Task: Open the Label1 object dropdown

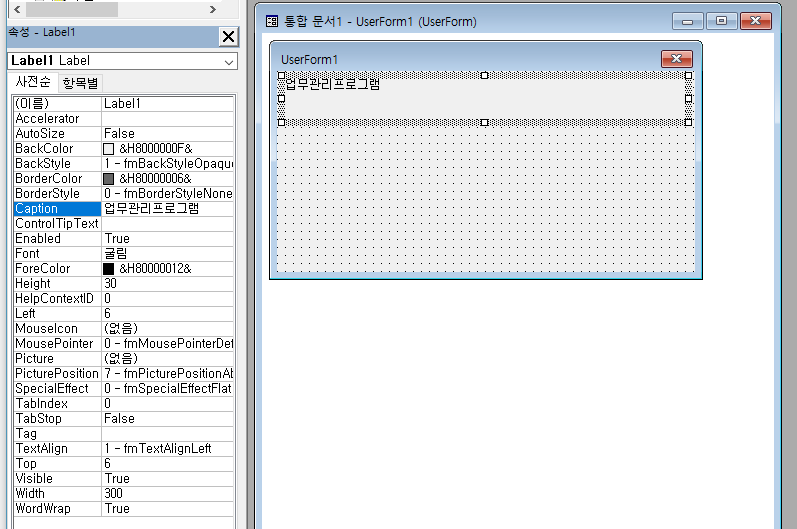Action: click(x=229, y=61)
